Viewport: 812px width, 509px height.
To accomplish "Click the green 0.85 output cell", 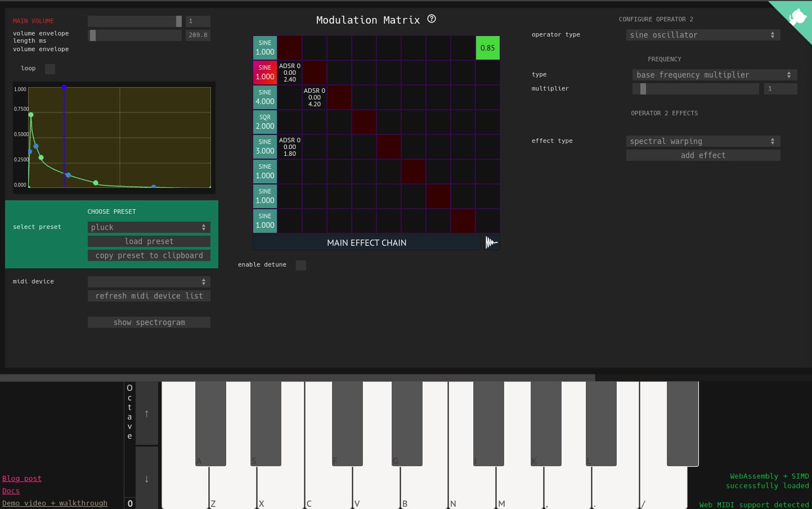I will pyautogui.click(x=487, y=48).
